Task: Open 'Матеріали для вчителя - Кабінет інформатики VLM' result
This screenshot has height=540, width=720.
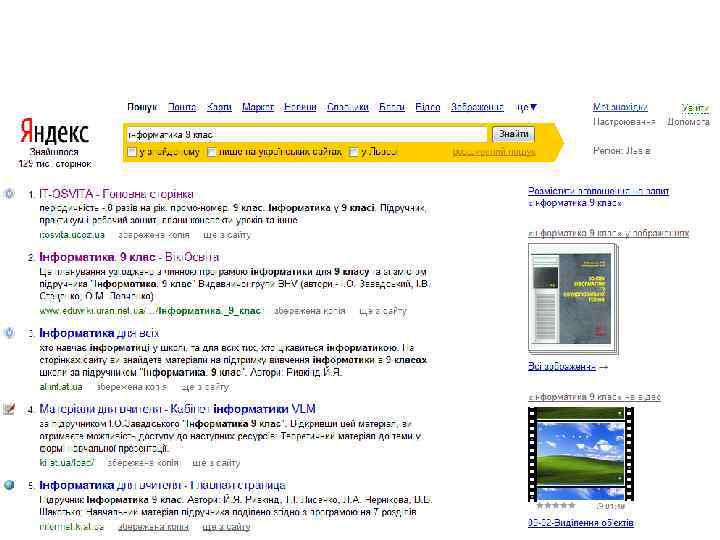Action: point(177,409)
